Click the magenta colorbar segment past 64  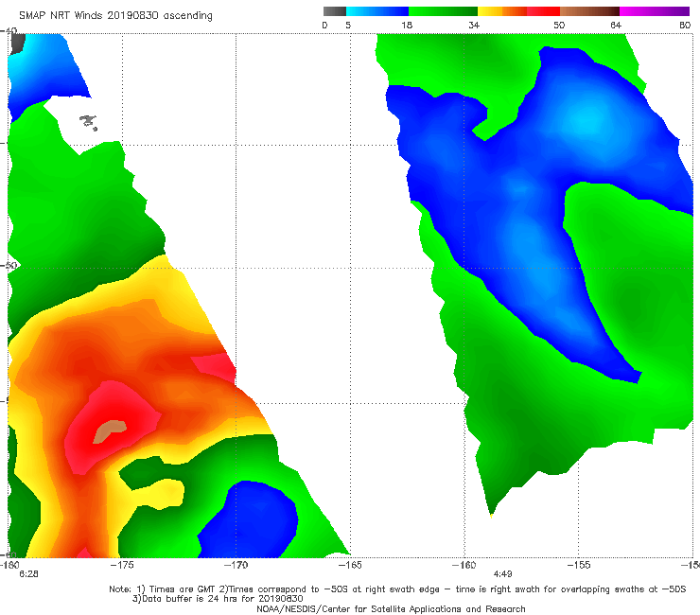655,11
